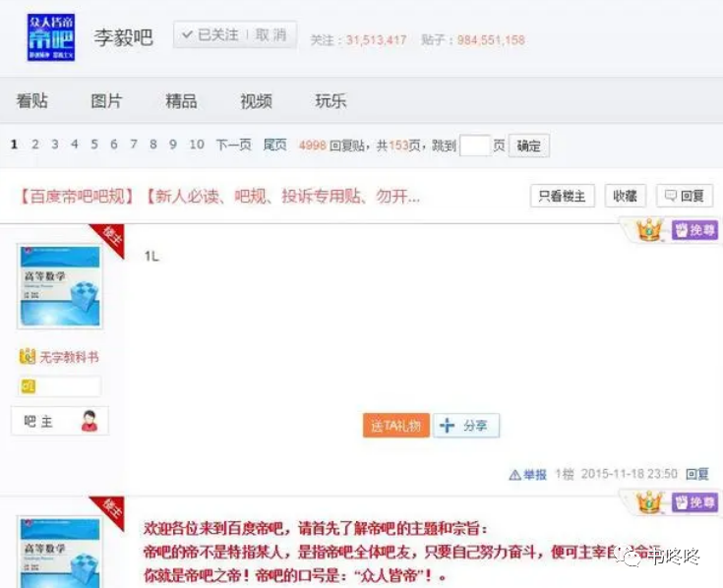This screenshot has height=588, width=723.
Task: Open the 无字教科书 username link
Action: [x=69, y=357]
